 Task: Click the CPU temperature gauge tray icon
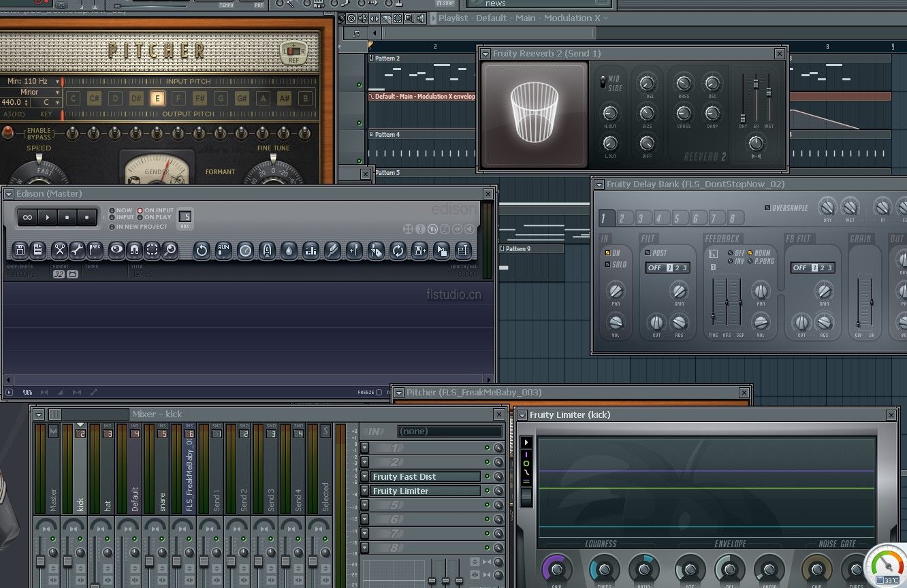tap(886, 566)
